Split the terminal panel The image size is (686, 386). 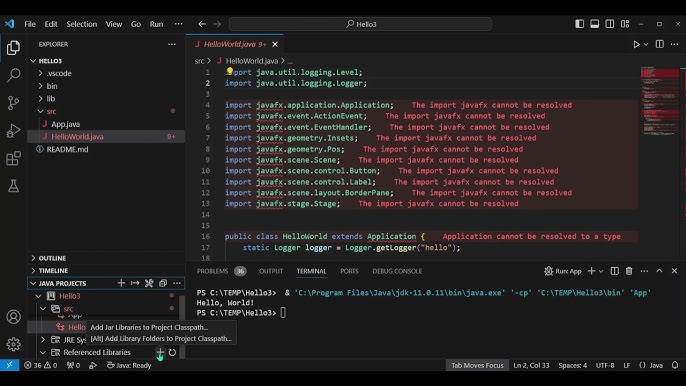tap(615, 271)
